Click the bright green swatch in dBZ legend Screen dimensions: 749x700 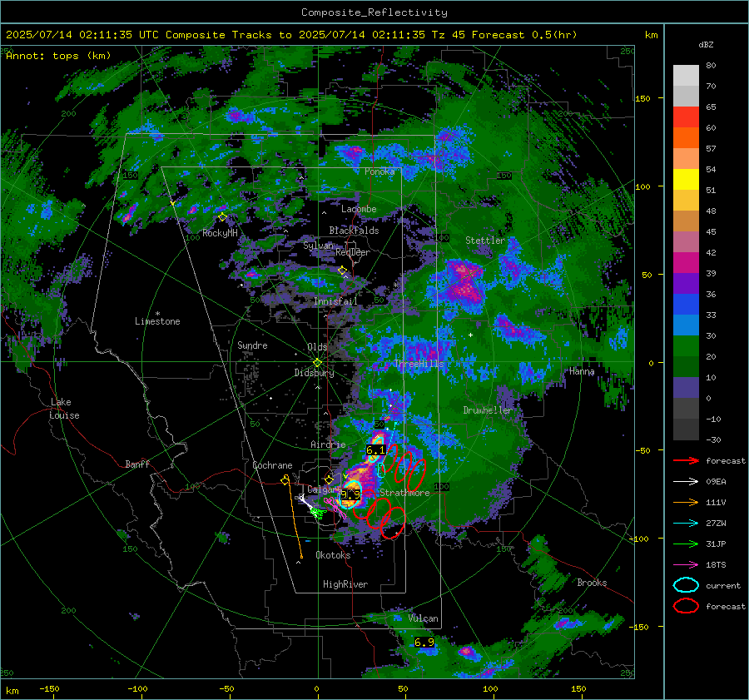point(686,346)
